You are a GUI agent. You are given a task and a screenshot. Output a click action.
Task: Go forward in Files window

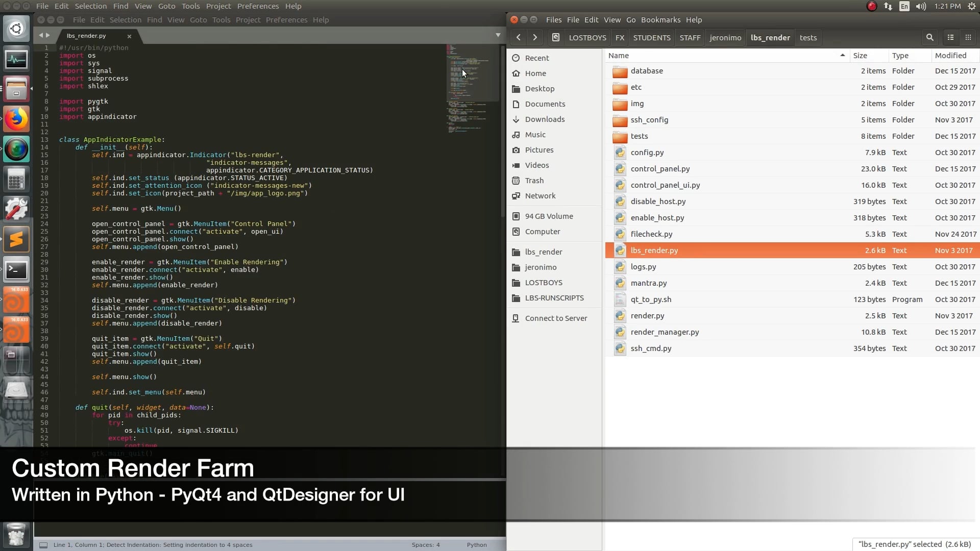coord(535,37)
